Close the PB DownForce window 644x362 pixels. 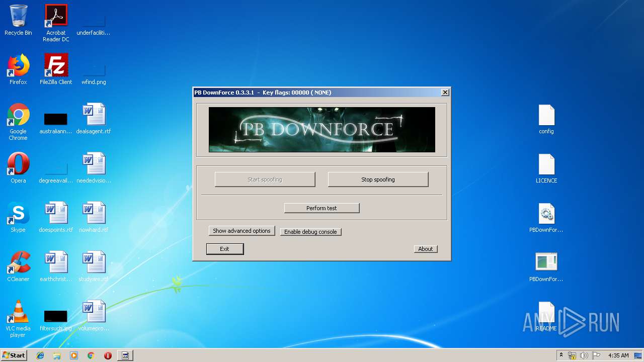pos(445,93)
